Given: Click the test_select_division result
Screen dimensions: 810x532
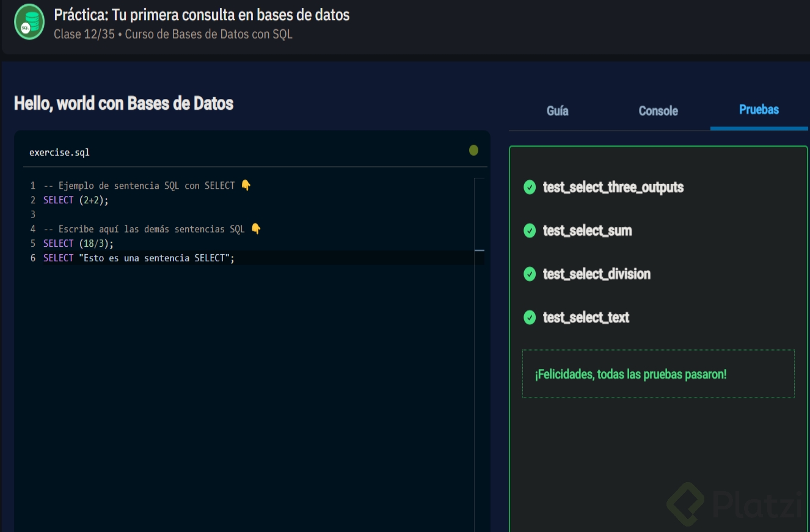Looking at the screenshot, I should click(x=596, y=274).
